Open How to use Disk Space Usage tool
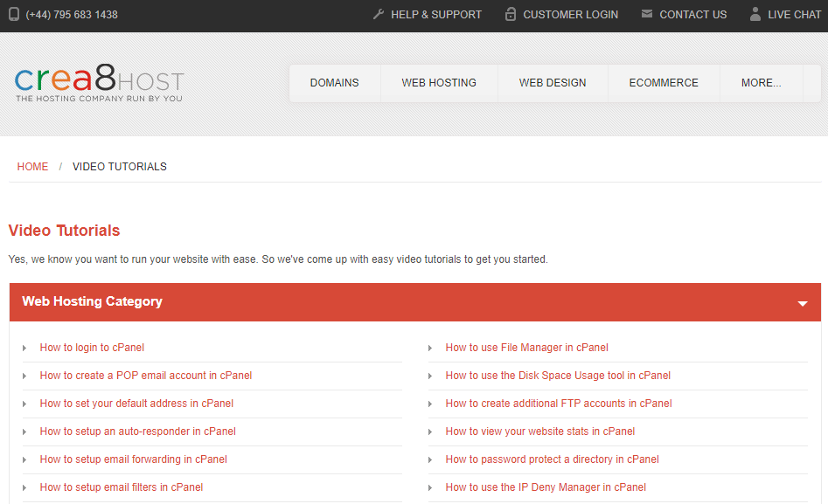Image resolution: width=828 pixels, height=504 pixels. coord(558,376)
